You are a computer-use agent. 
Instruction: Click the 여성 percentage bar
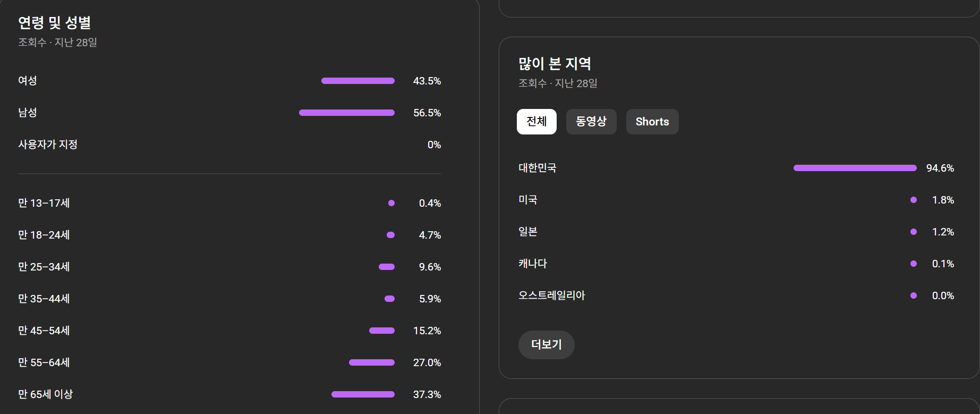coord(358,81)
